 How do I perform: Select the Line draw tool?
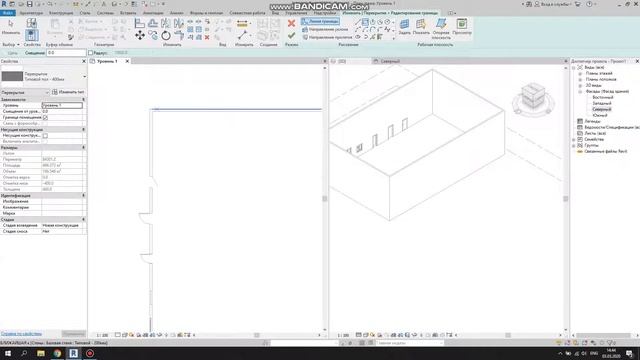click(358, 22)
